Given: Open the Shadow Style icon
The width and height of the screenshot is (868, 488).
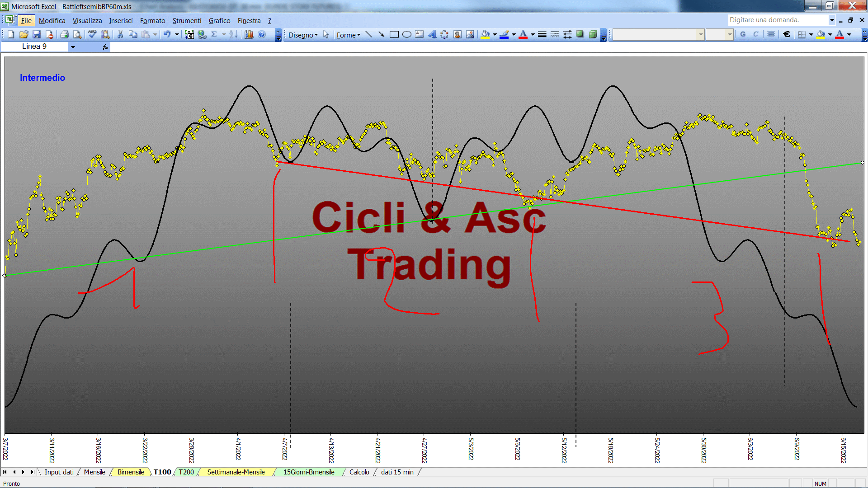Looking at the screenshot, I should [580, 34].
